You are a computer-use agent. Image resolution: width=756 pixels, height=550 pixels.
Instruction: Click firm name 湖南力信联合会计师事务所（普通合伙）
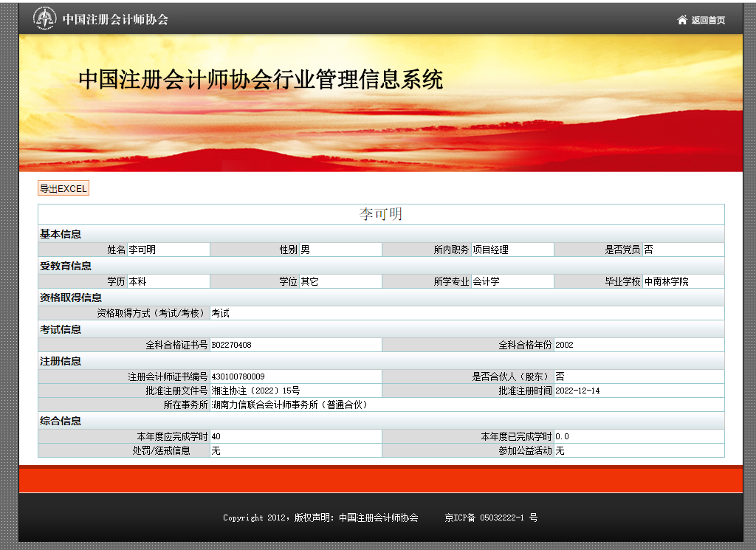(289, 405)
